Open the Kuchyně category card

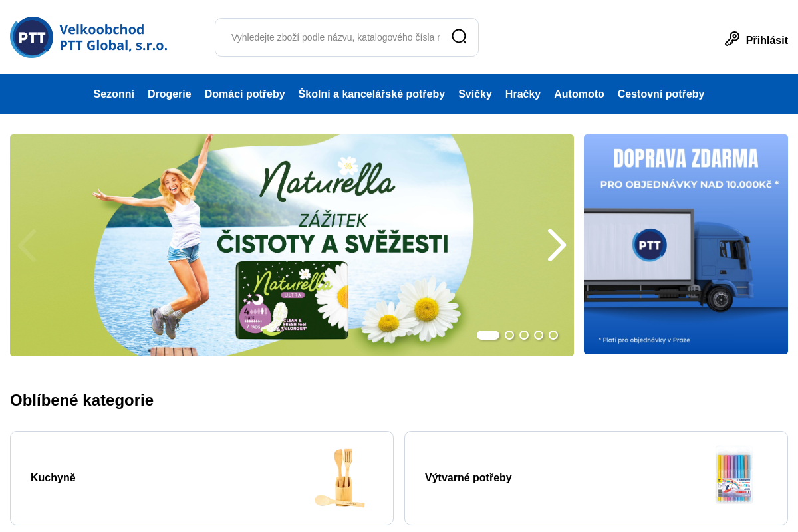(201, 478)
